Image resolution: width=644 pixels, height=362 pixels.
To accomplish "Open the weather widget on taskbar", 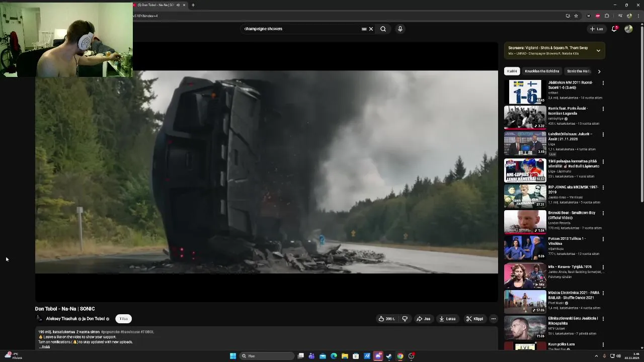I will point(14,356).
